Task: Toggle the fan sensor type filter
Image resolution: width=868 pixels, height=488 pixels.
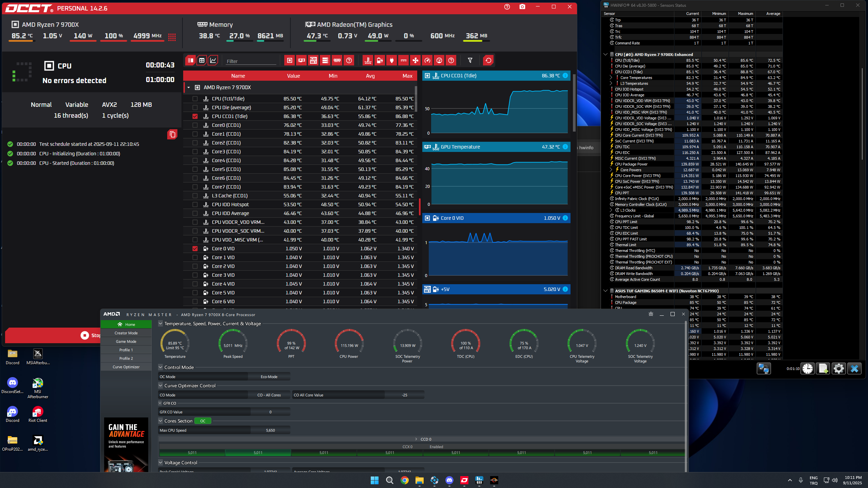Action: [x=416, y=60]
